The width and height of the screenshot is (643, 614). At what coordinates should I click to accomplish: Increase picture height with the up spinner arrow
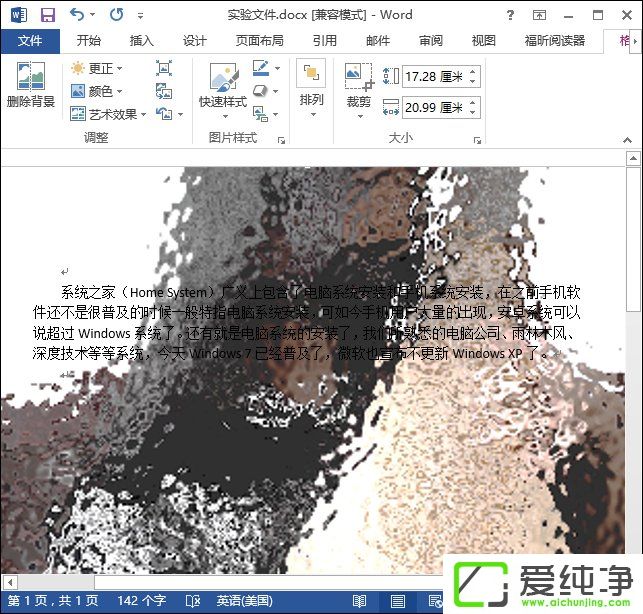pos(473,72)
